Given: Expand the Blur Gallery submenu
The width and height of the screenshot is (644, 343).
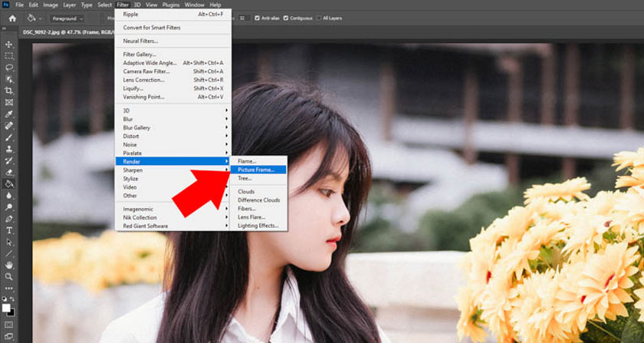Looking at the screenshot, I should (x=136, y=127).
